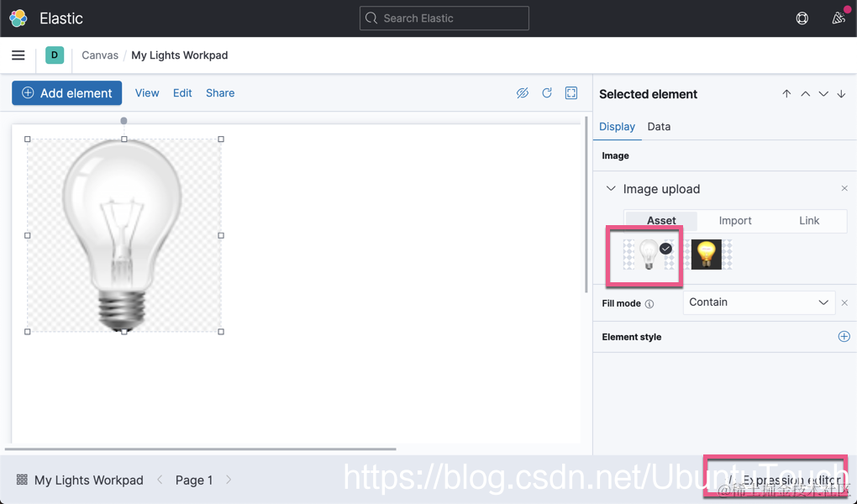This screenshot has width=857, height=504.
Task: Move selected element backward one layer
Action: 823,94
